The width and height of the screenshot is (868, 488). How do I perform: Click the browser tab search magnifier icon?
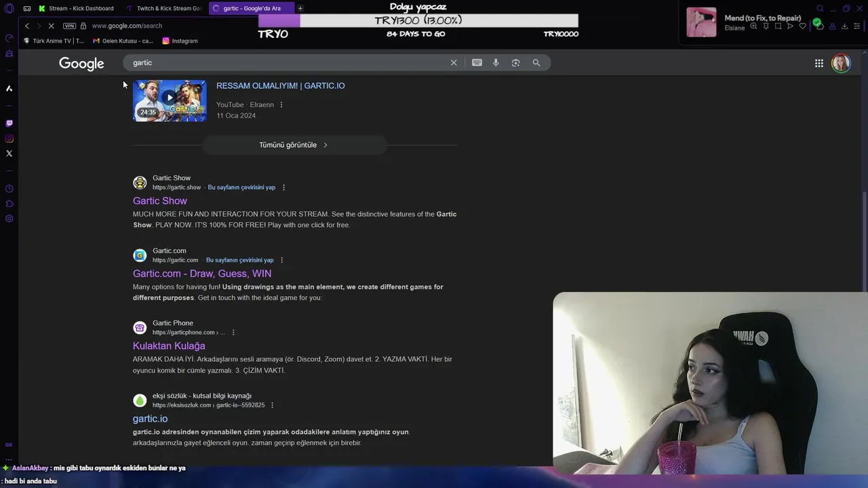click(x=820, y=9)
